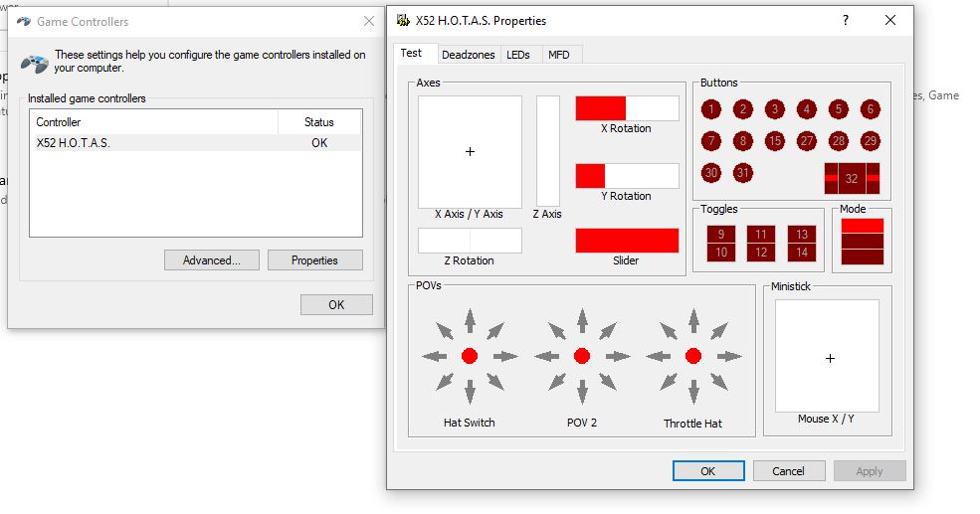The image size is (980, 514).
Task: Select X52 H.O.T.A.S. controller row
Action: point(196,143)
